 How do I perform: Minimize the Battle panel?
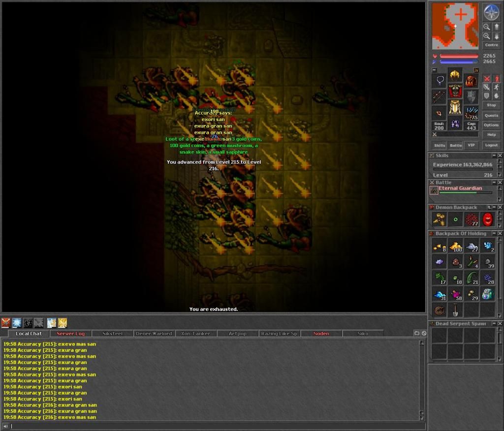click(494, 182)
